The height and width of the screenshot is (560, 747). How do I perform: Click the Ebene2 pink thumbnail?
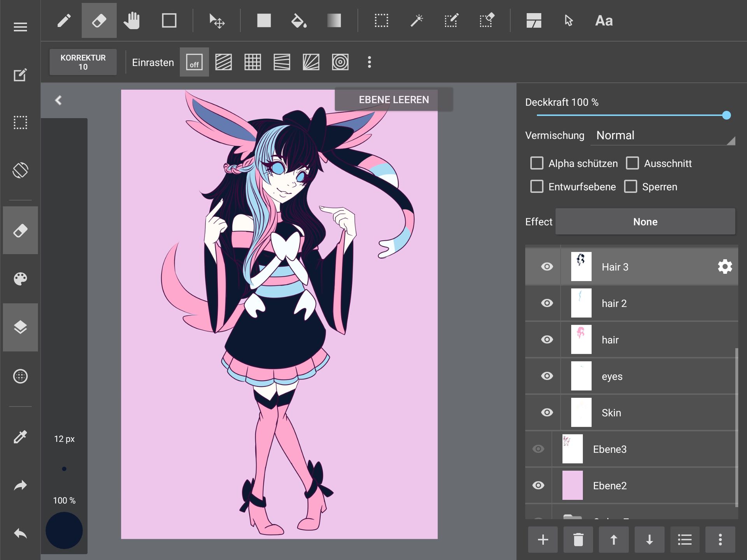pos(572,485)
